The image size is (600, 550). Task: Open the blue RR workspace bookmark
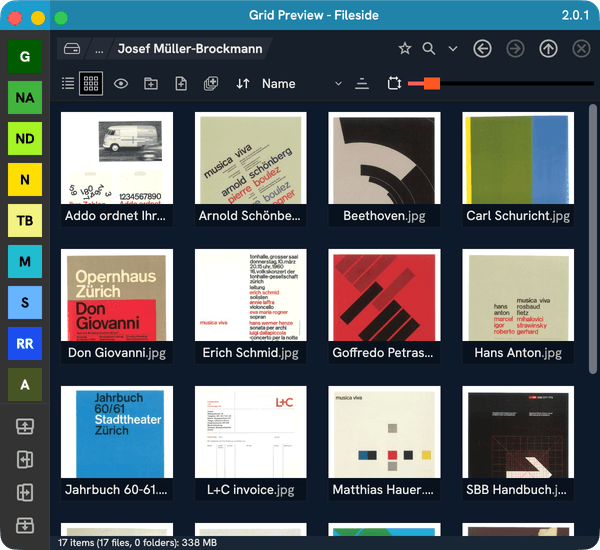(x=25, y=343)
